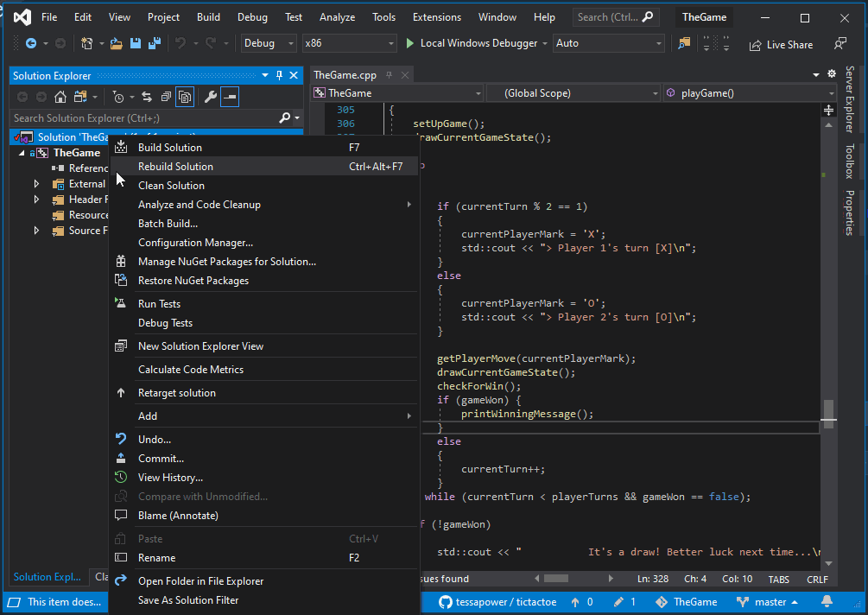Expand the Source Files folder
Image resolution: width=868 pixels, height=615 pixels.
pyautogui.click(x=36, y=231)
